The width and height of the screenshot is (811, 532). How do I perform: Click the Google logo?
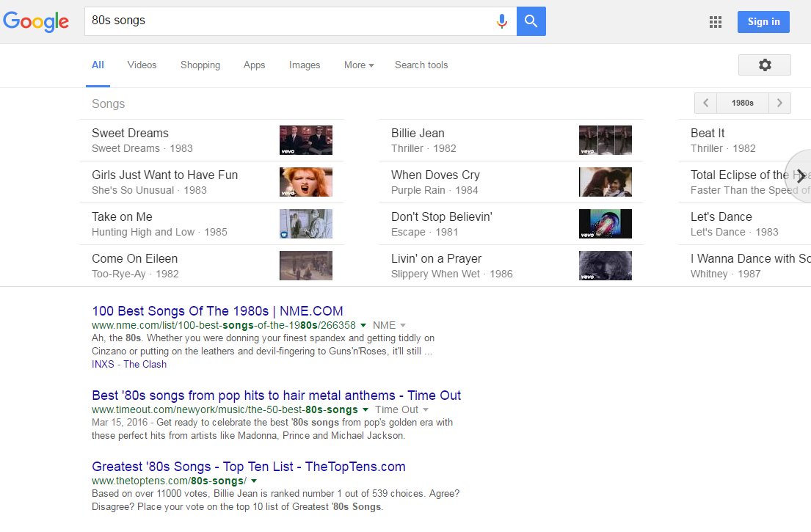click(x=36, y=22)
